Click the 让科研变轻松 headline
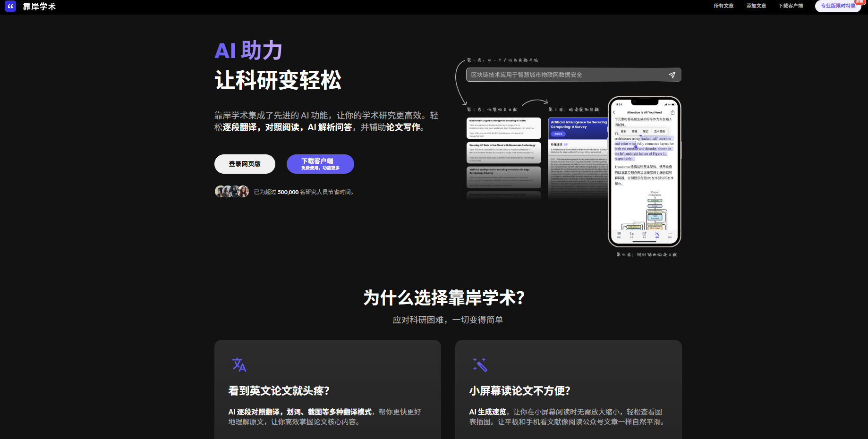 pos(278,80)
